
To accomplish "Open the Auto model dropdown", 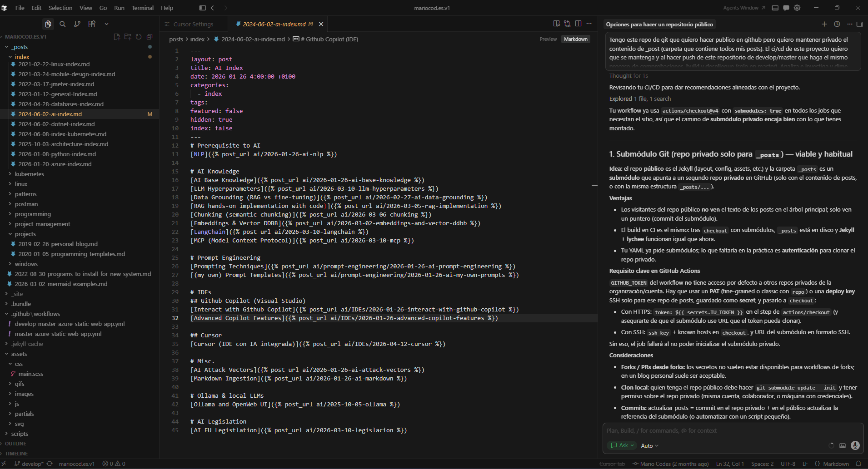I will [649, 446].
